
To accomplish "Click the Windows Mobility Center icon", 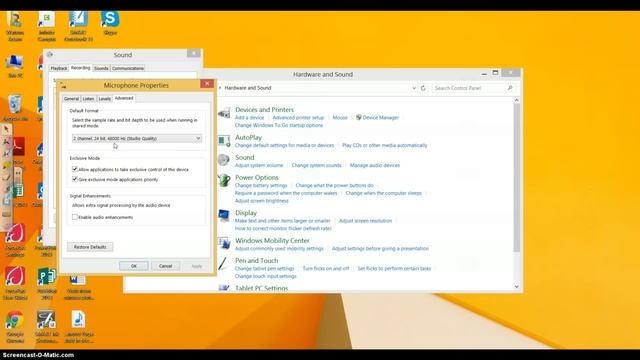I will click(x=224, y=243).
